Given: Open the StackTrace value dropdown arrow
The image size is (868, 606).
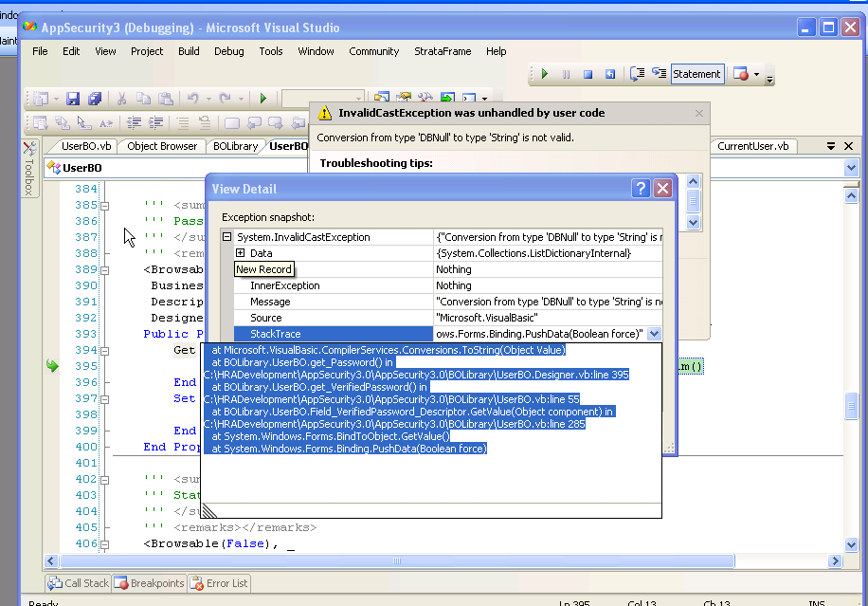Looking at the screenshot, I should pyautogui.click(x=653, y=334).
